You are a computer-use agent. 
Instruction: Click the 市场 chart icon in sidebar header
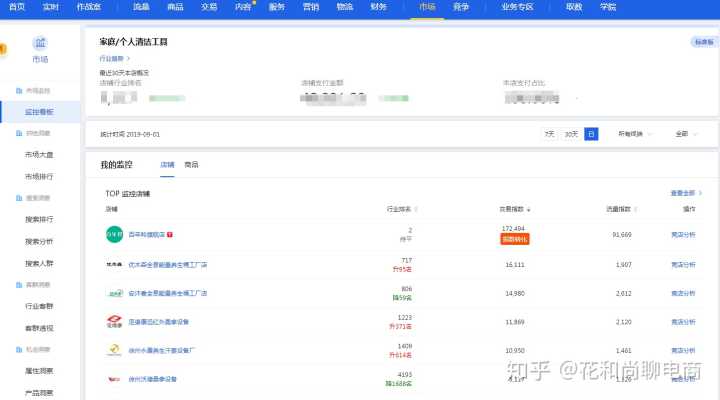click(40, 43)
